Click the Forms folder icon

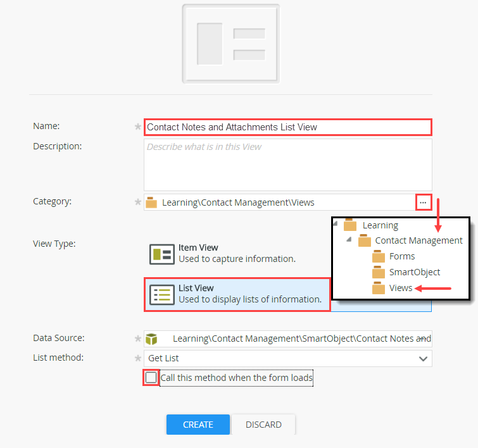pyautogui.click(x=379, y=256)
